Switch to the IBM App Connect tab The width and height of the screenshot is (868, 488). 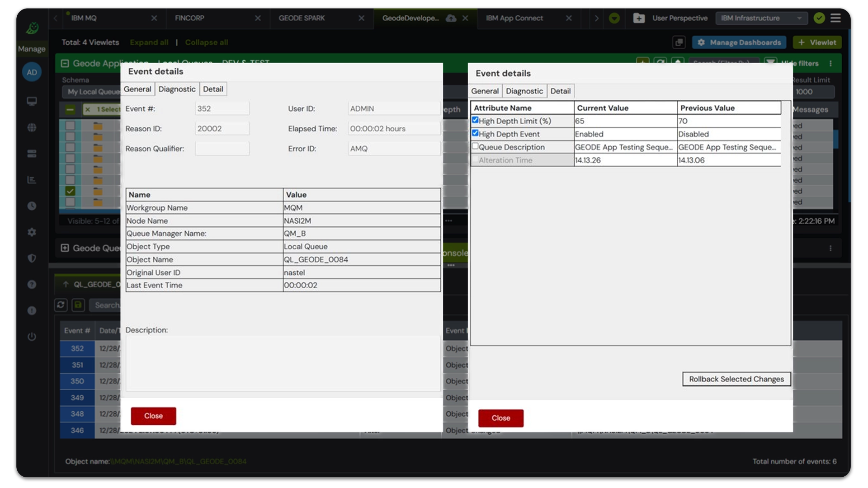pyautogui.click(x=514, y=18)
